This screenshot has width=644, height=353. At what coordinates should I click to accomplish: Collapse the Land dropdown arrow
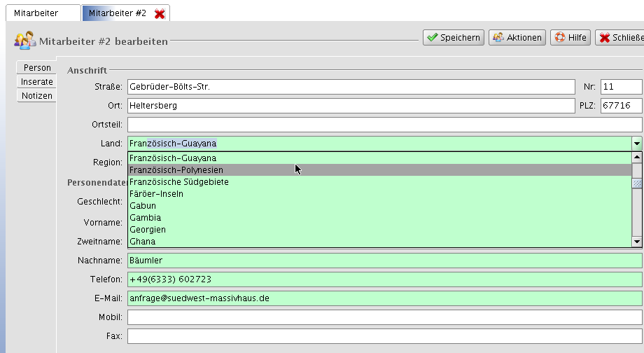pyautogui.click(x=636, y=144)
